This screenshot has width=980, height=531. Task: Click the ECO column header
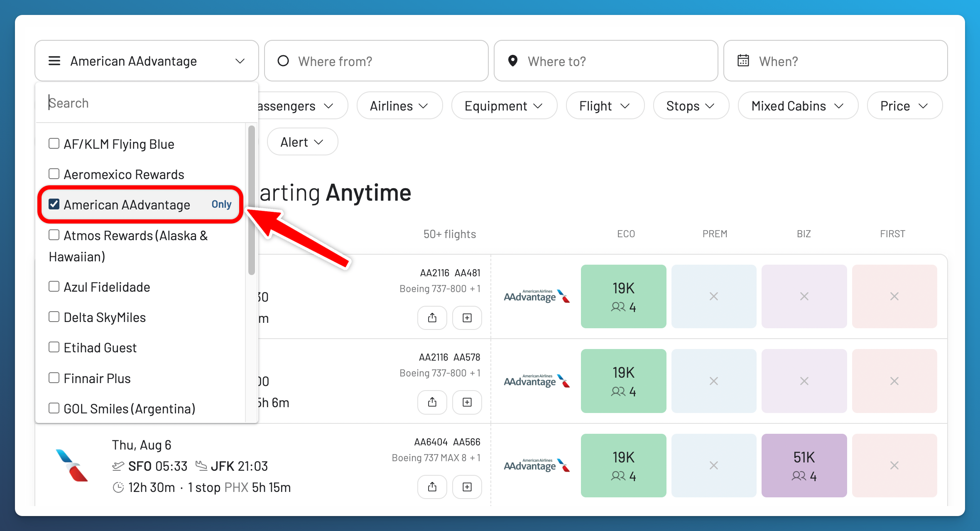[626, 234]
